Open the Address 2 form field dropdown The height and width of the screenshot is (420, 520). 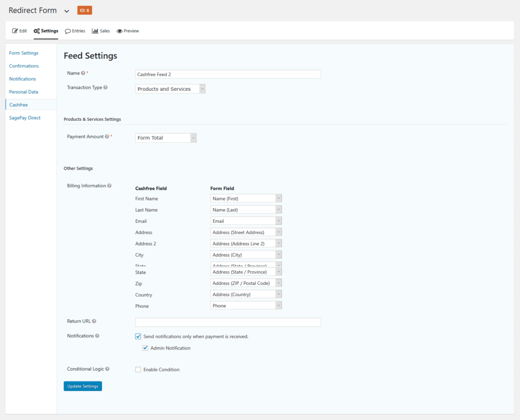click(x=246, y=243)
